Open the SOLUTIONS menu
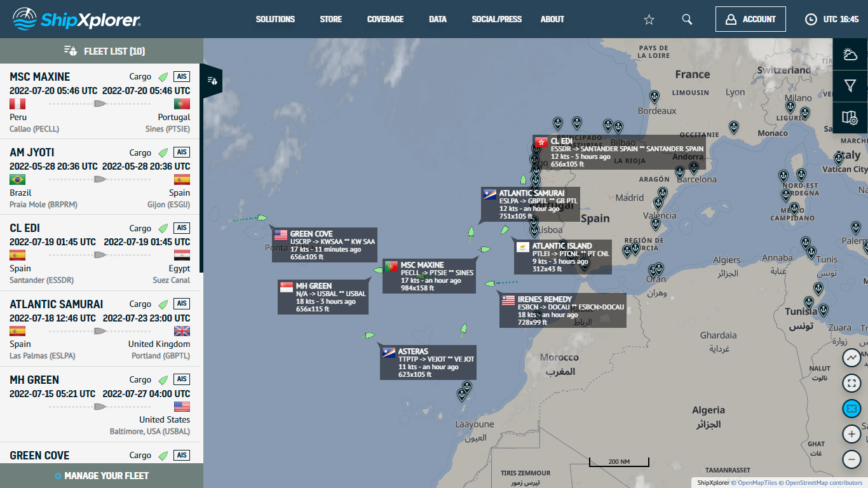 (x=275, y=19)
